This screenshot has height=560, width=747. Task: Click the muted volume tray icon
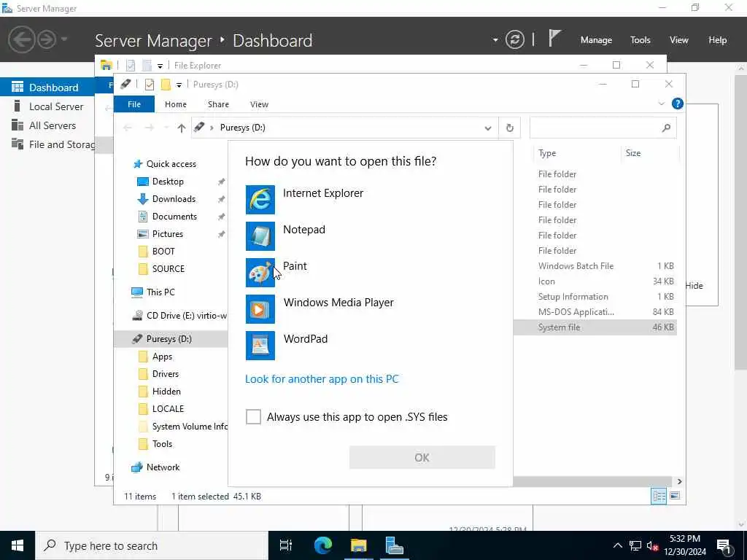click(651, 545)
